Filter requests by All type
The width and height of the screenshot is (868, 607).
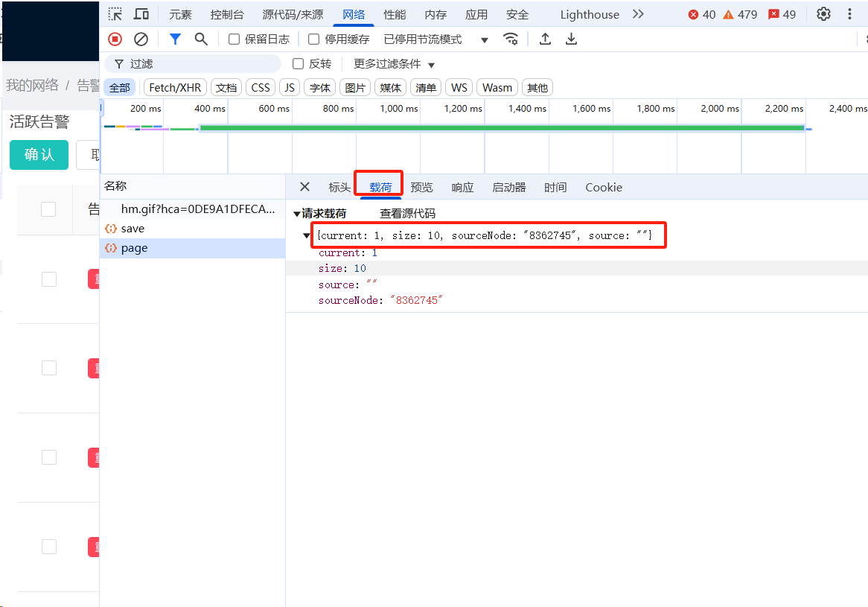[x=120, y=87]
